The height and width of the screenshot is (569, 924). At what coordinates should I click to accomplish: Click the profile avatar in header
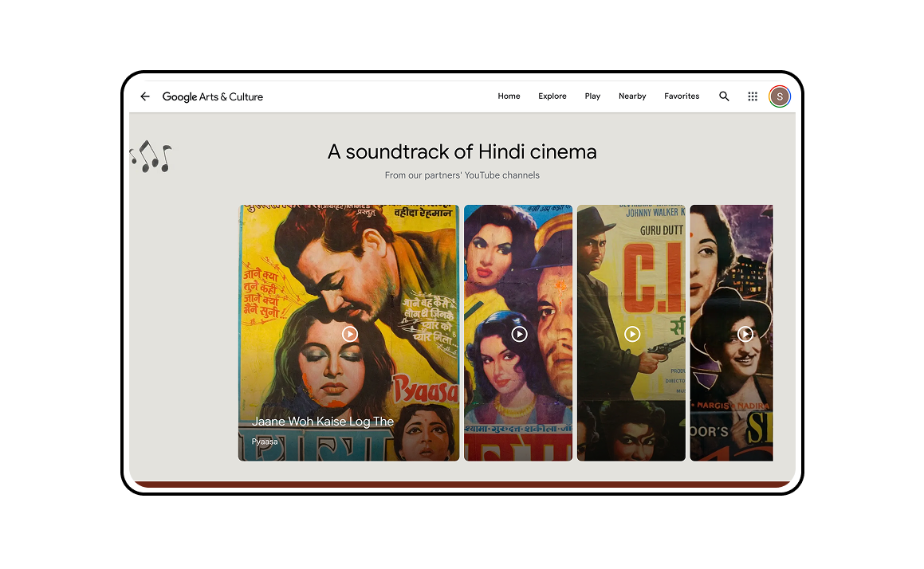pos(779,96)
